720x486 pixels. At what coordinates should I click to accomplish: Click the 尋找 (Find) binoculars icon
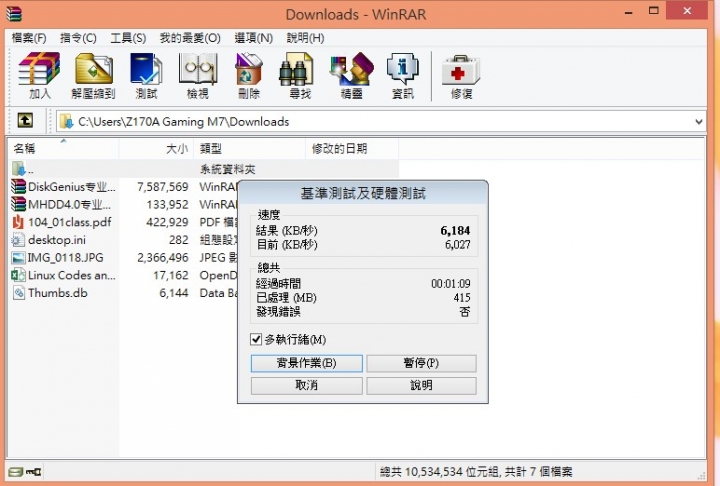(x=296, y=69)
